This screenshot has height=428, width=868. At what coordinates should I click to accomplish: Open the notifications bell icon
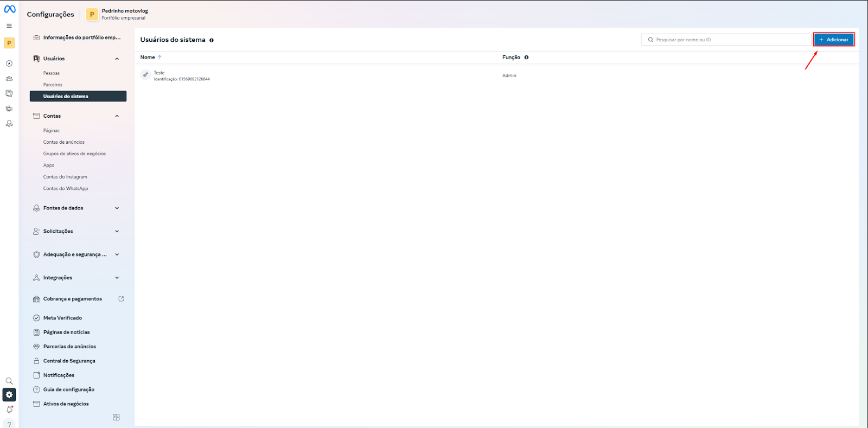(x=9, y=410)
